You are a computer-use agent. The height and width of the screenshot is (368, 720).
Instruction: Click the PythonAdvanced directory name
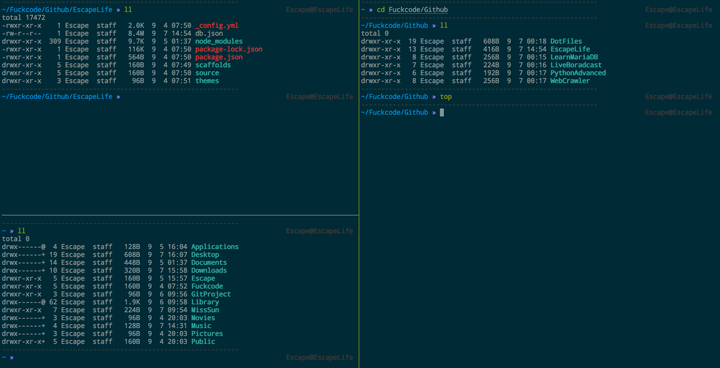578,73
